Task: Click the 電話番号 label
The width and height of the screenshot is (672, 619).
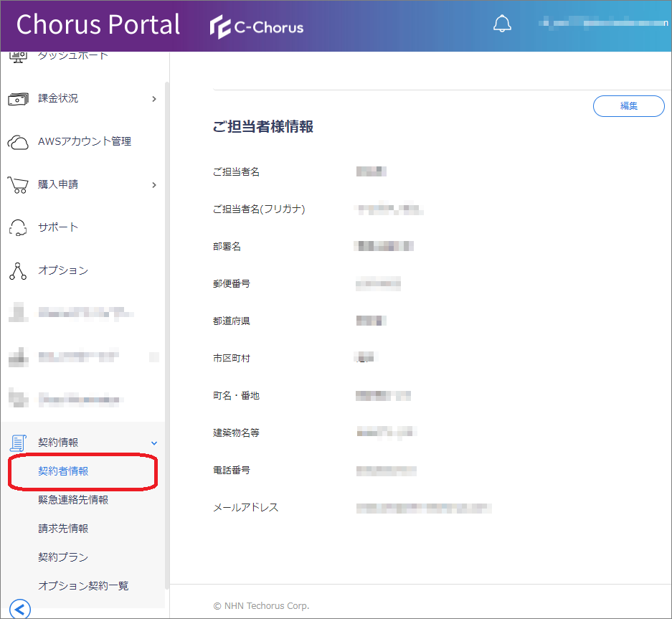Action: [x=232, y=471]
